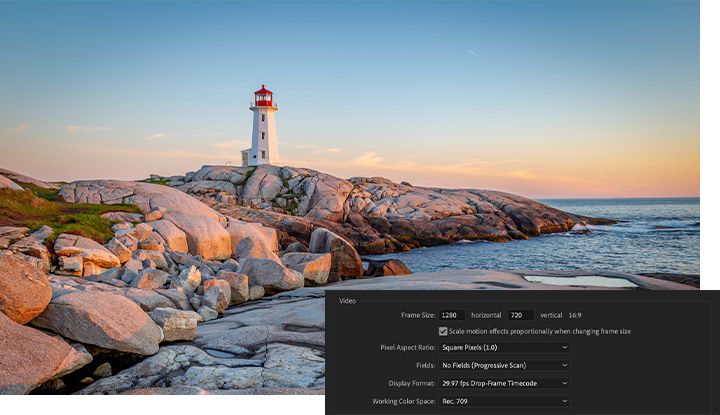Click the Video section heading
720x415 pixels.
(x=347, y=300)
